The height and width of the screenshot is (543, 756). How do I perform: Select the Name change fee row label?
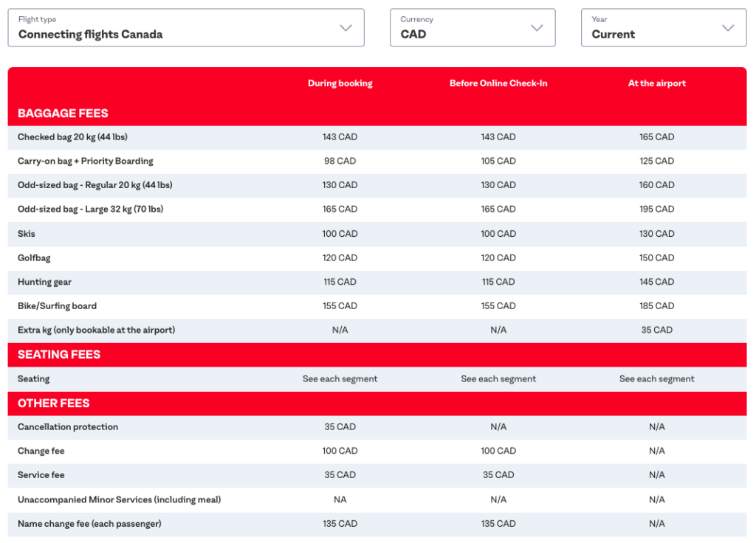click(89, 524)
